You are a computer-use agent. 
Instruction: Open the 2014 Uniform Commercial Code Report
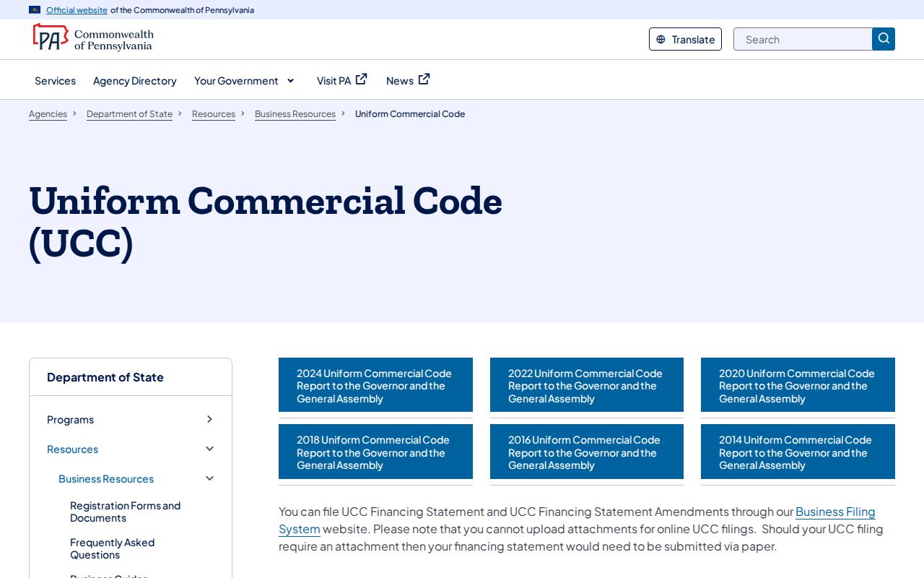[x=798, y=452]
